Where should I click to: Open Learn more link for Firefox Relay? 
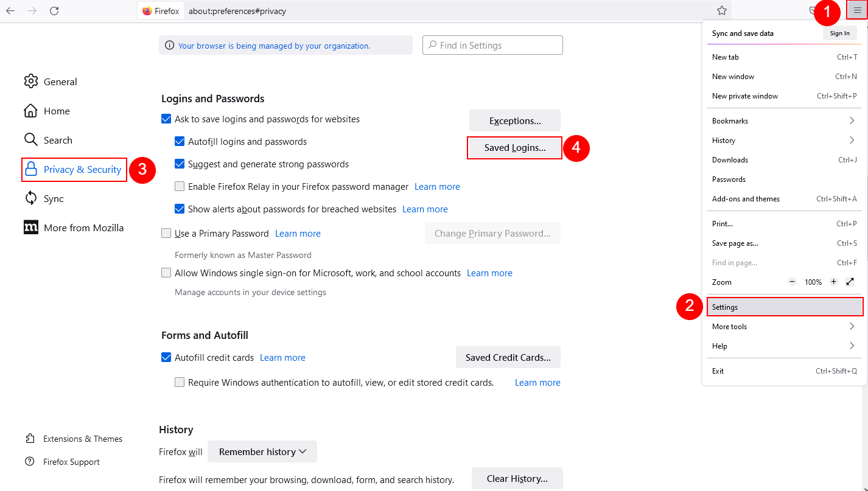click(x=437, y=187)
